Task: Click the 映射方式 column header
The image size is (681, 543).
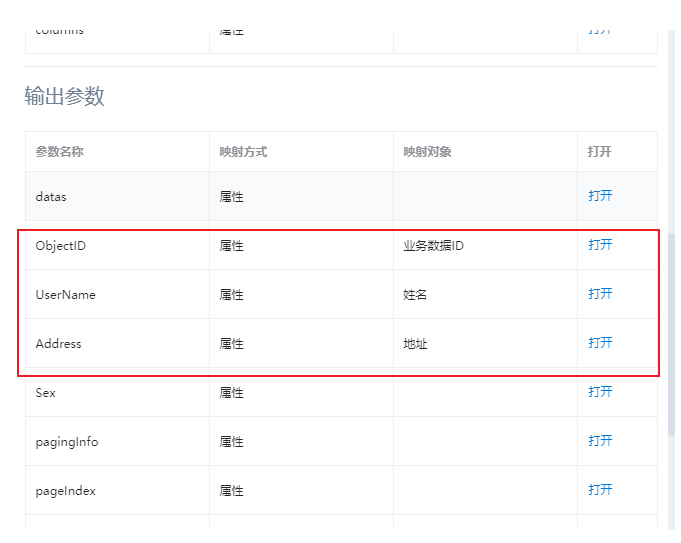Action: tap(244, 152)
